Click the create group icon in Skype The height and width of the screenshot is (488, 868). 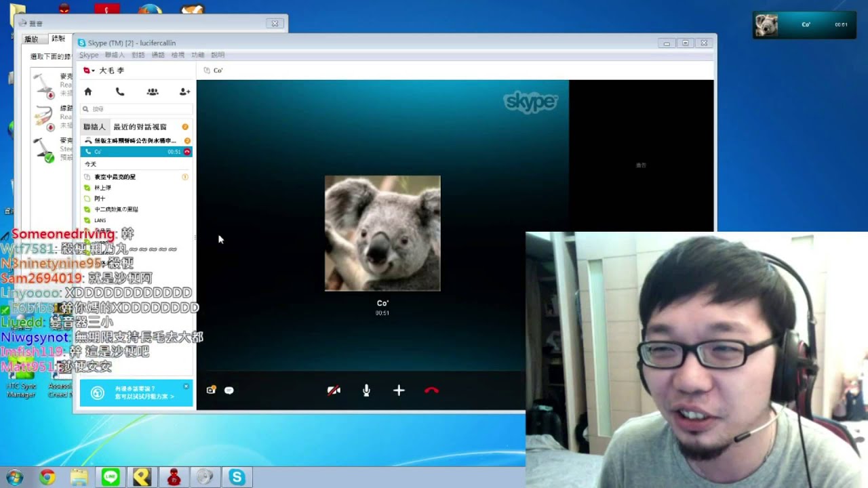153,91
